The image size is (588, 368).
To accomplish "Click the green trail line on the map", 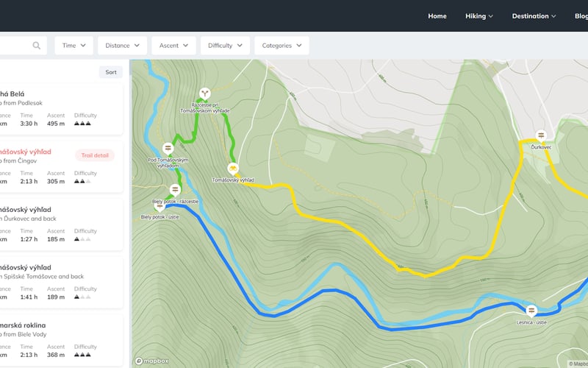I will click(196, 124).
